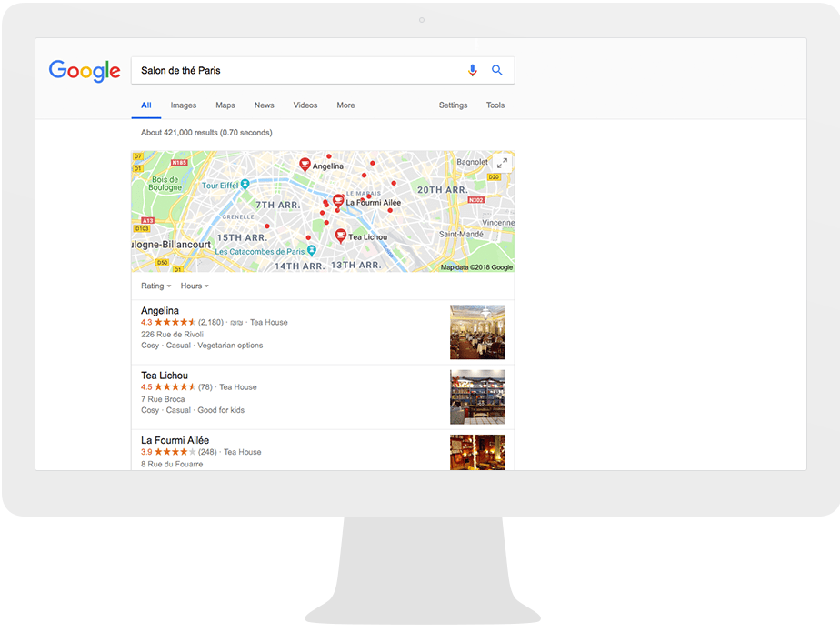Click La Fourmi Ailée's 3.9 star rating

point(168,452)
